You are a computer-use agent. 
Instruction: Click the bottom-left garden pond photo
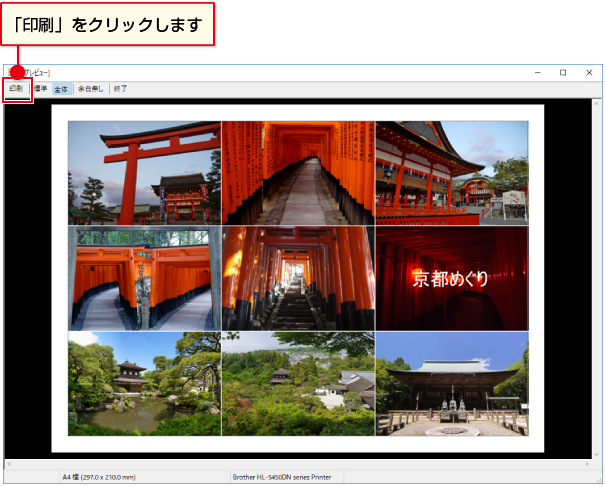[x=144, y=384]
